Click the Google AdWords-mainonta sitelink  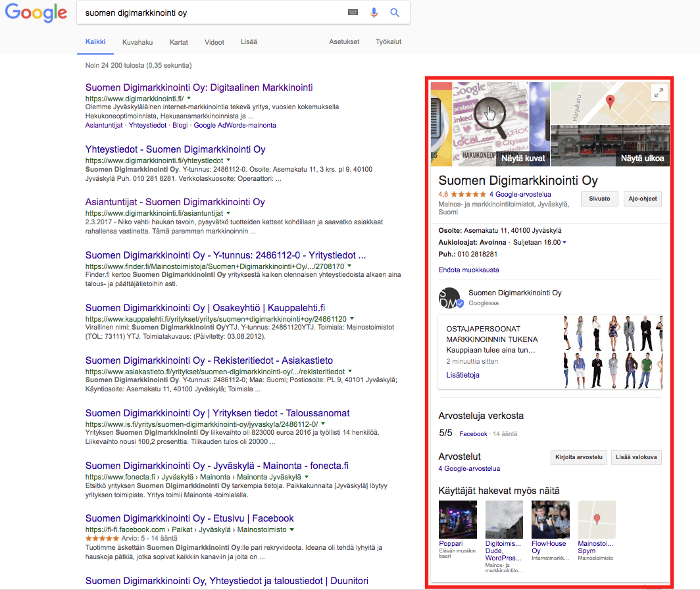pyautogui.click(x=235, y=126)
